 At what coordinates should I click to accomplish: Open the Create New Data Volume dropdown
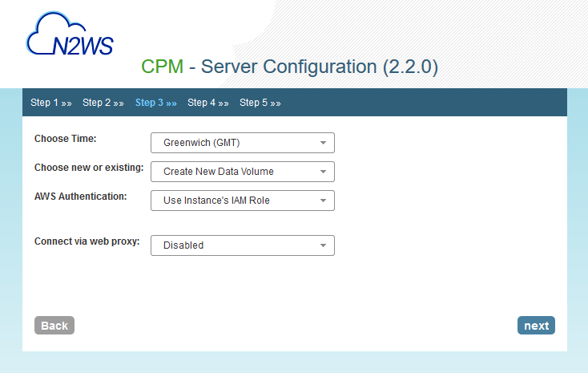tap(243, 172)
